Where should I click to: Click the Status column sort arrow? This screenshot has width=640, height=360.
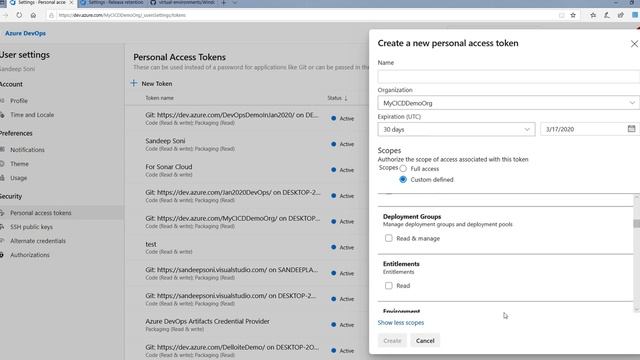[346, 98]
